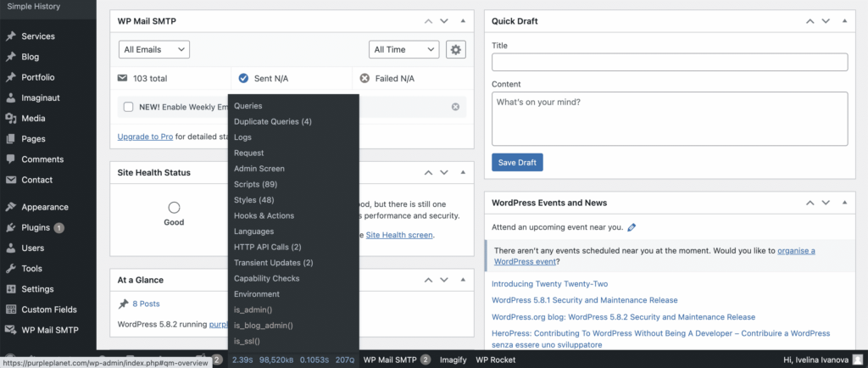Click the pencil icon to edit event location
The image size is (868, 368).
pos(632,227)
